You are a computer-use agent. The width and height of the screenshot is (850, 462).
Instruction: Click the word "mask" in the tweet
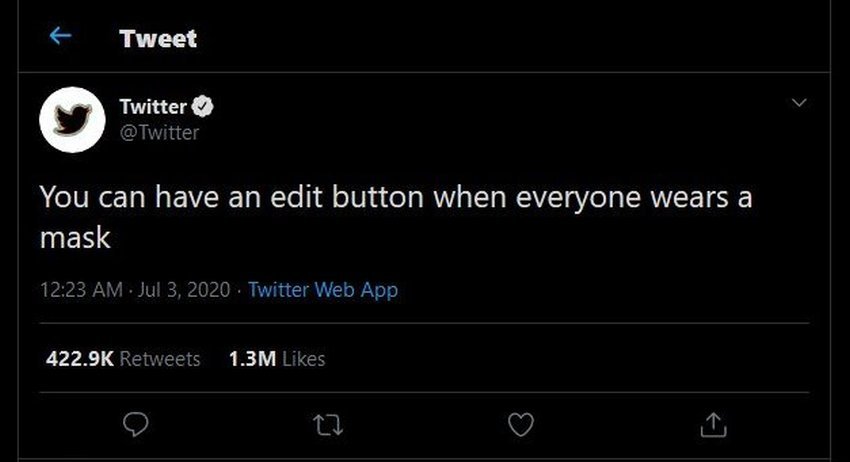[x=74, y=240]
